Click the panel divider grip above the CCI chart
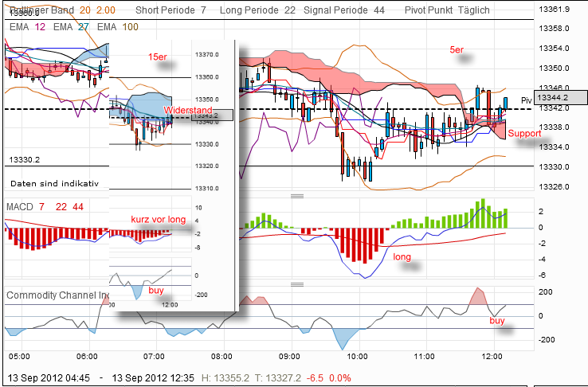 [x=297, y=285]
